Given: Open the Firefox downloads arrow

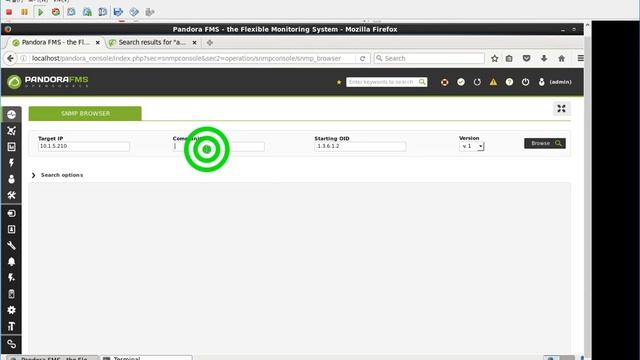Looking at the screenshot, I should (544, 58).
